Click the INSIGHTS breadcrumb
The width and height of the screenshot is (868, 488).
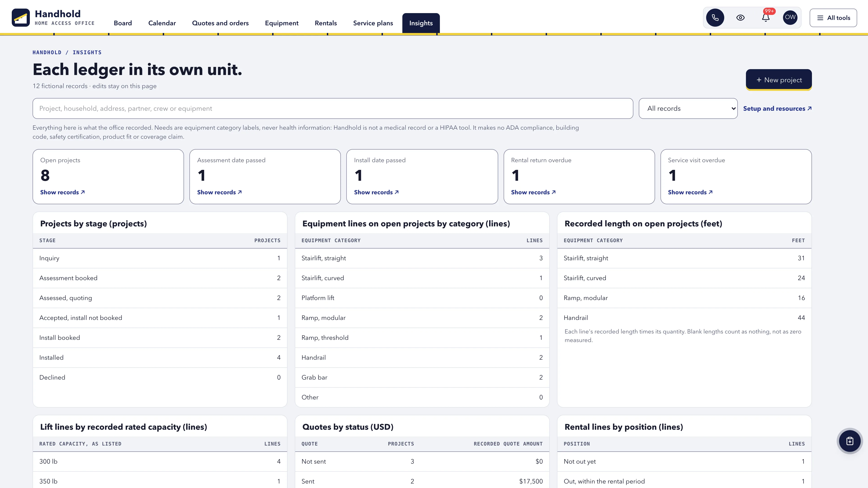coord(87,52)
